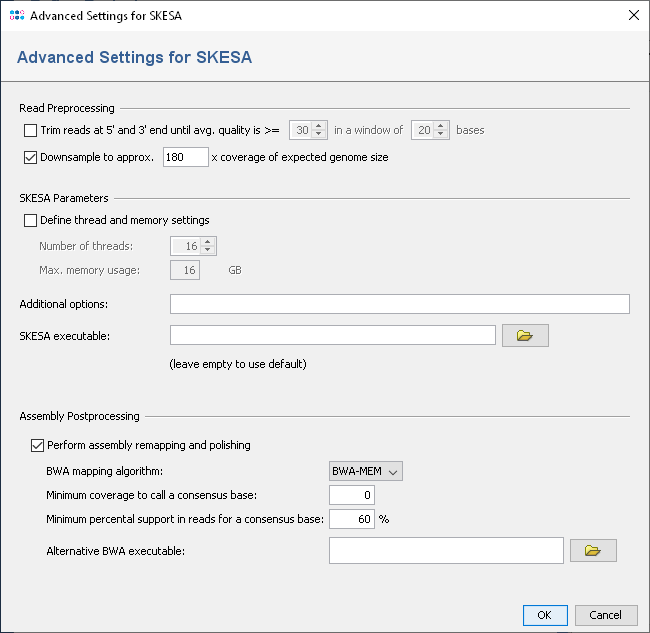Enable trim reads at 5' and 3' end

[29, 130]
